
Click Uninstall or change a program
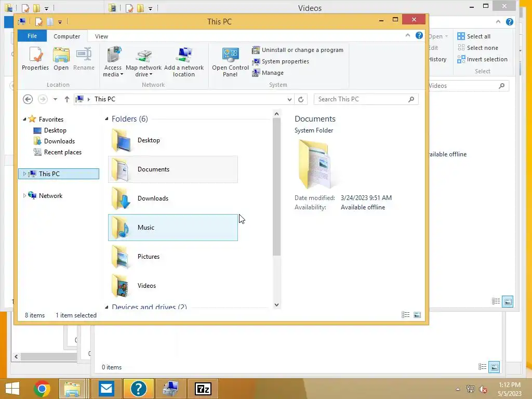click(x=298, y=50)
